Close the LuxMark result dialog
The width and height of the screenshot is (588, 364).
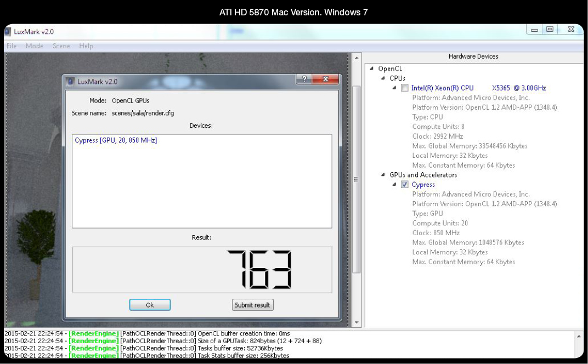tap(325, 79)
